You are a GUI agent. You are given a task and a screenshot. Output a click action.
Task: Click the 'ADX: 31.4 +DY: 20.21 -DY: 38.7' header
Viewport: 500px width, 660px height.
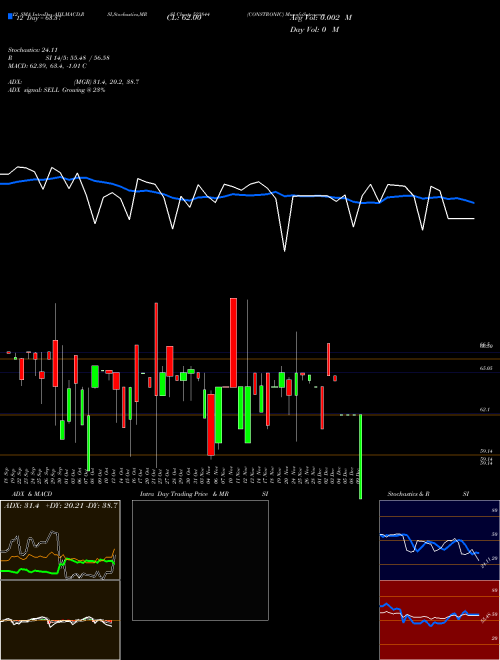click(x=61, y=505)
